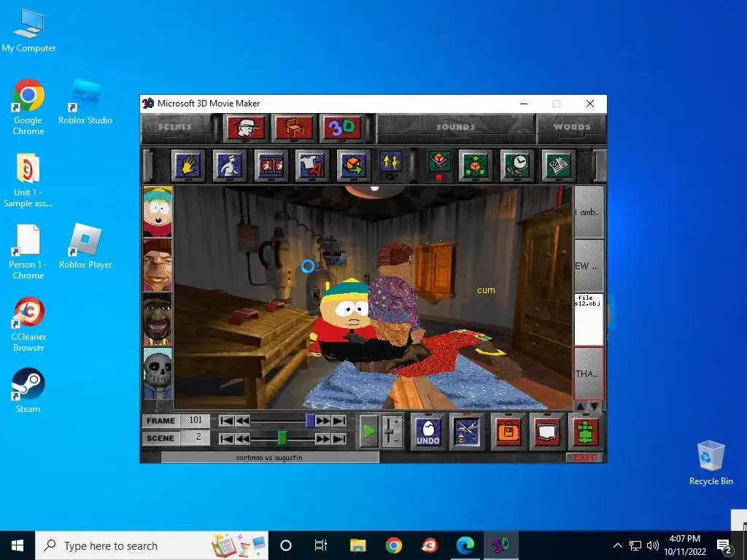Image resolution: width=747 pixels, height=560 pixels.
Task: Click the red book help icon
Action: [547, 432]
